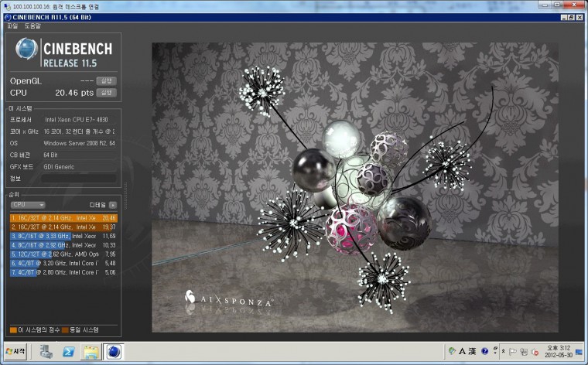
Task: Open the language bar help icon
Action: [x=484, y=351]
